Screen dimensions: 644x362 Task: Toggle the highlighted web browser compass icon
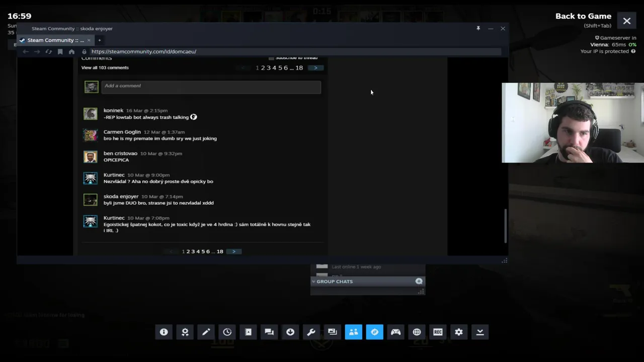pos(374,332)
